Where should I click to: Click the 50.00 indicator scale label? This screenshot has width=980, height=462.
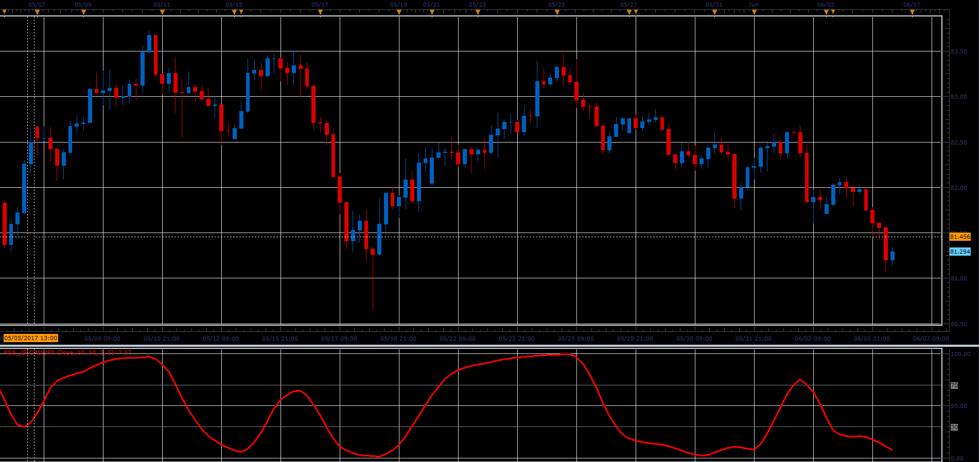[959, 406]
